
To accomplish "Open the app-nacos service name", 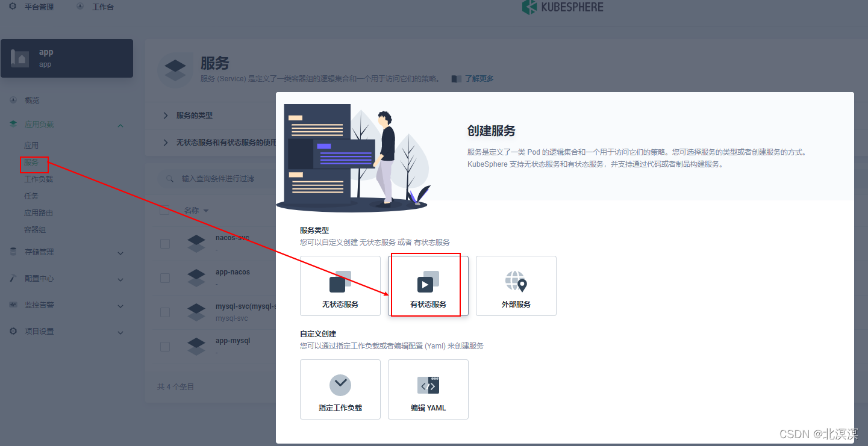I will pos(233,272).
